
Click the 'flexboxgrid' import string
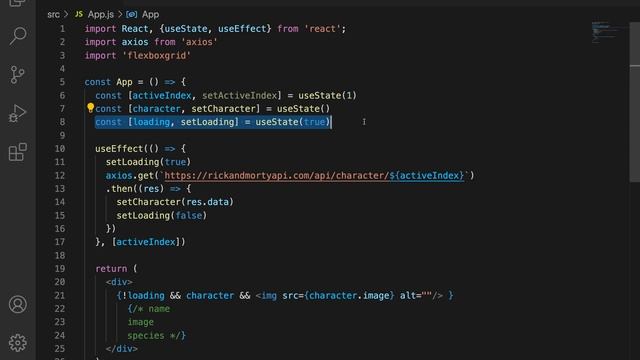point(156,56)
